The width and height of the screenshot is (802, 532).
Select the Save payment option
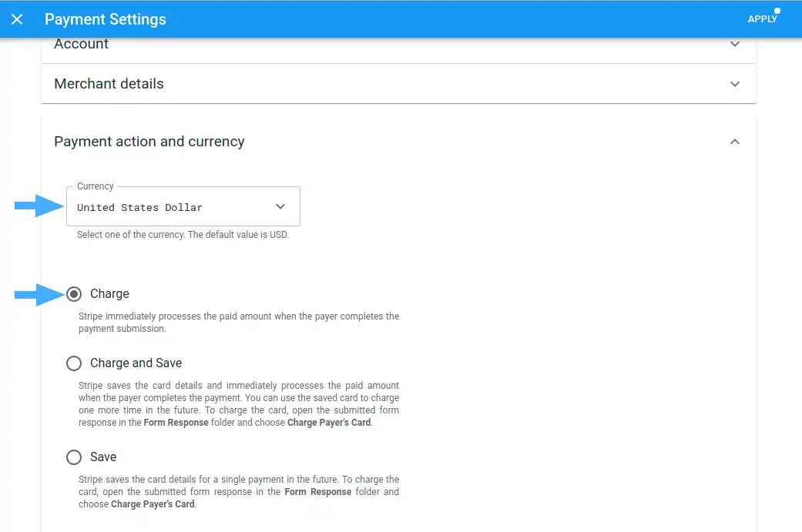(x=74, y=457)
